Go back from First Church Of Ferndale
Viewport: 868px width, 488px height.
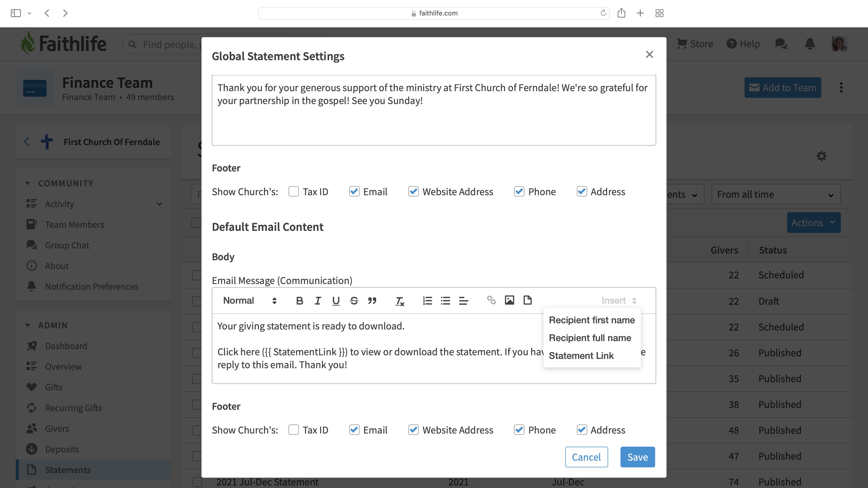27,142
